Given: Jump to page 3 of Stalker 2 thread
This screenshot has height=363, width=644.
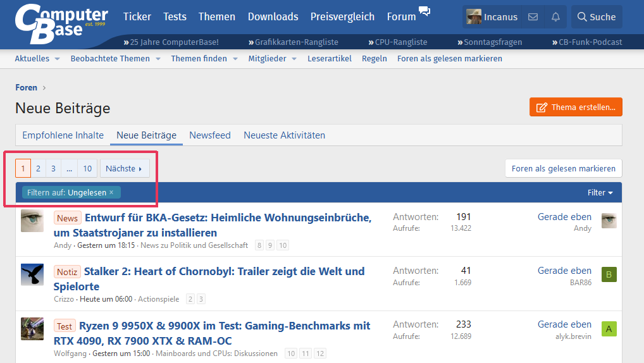Looking at the screenshot, I should click(x=201, y=299).
